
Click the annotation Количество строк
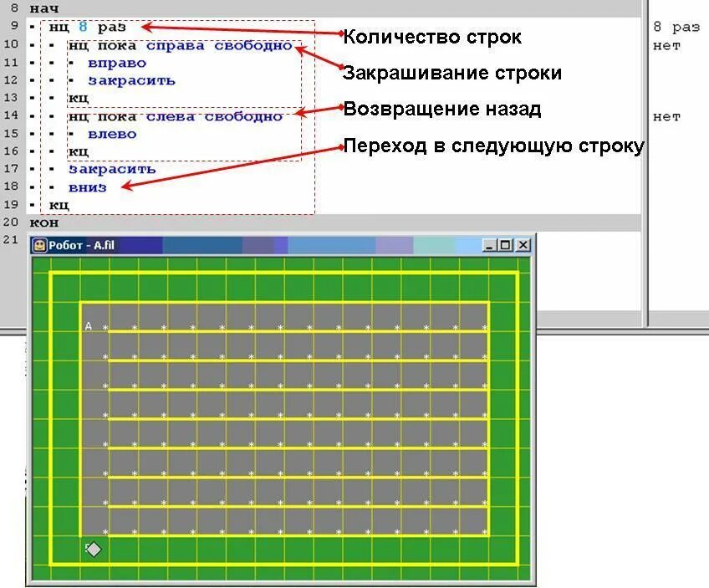[x=431, y=37]
